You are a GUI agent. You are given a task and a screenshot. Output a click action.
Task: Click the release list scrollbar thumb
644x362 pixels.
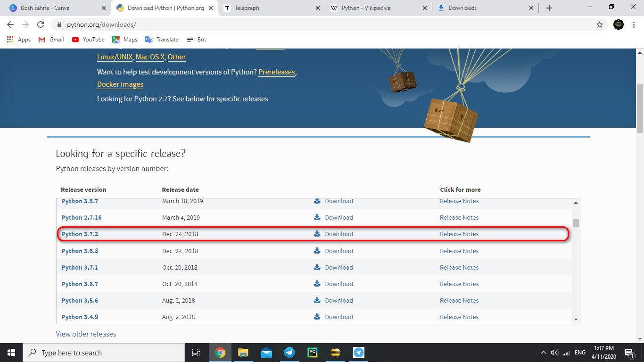pos(576,222)
